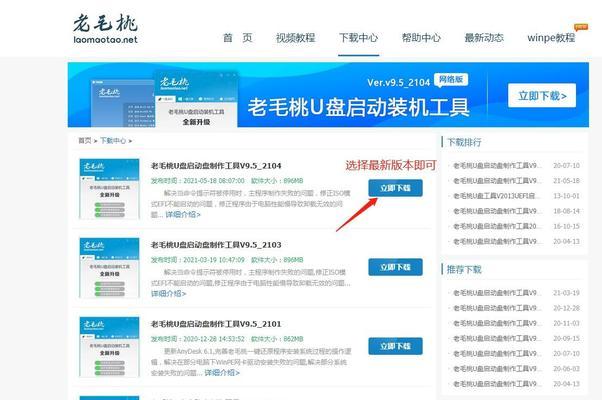Click the 网络版 badge in banner
This screenshot has height=400, width=602.
[451, 79]
